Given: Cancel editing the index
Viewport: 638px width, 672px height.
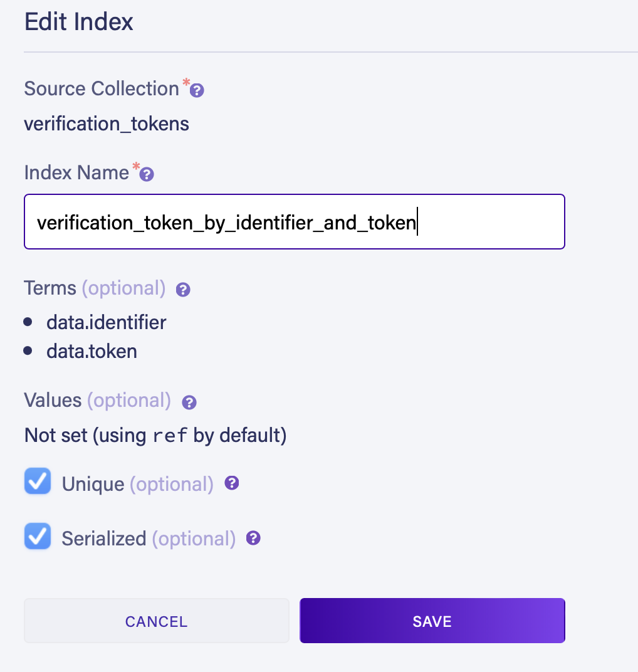Looking at the screenshot, I should click(x=156, y=621).
